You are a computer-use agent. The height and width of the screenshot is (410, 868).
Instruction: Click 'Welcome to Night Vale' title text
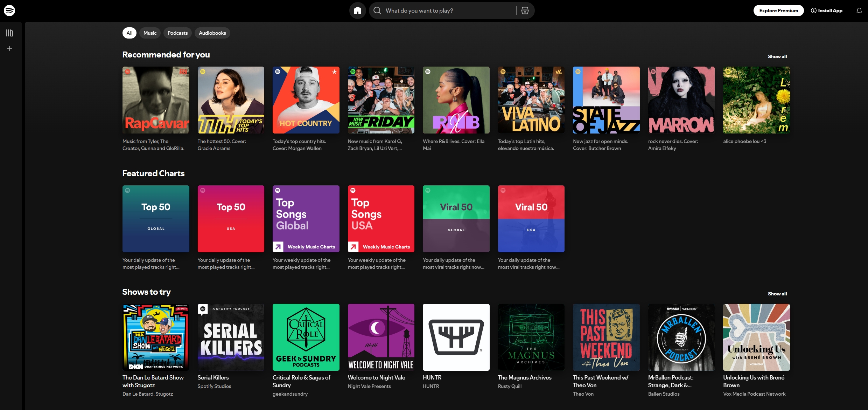[x=376, y=377]
